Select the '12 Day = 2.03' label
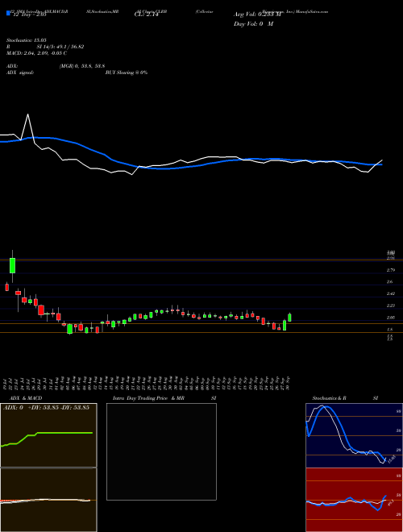This screenshot has height=532, width=403. [28, 15]
